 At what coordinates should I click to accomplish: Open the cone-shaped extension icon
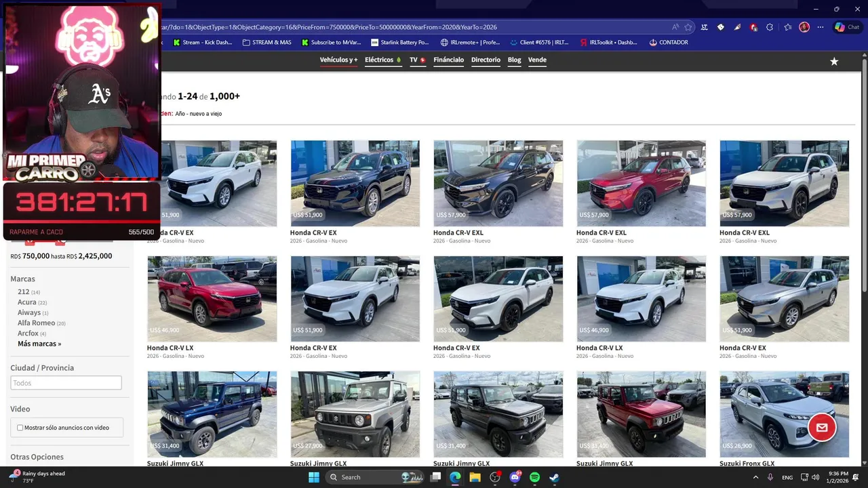(737, 27)
